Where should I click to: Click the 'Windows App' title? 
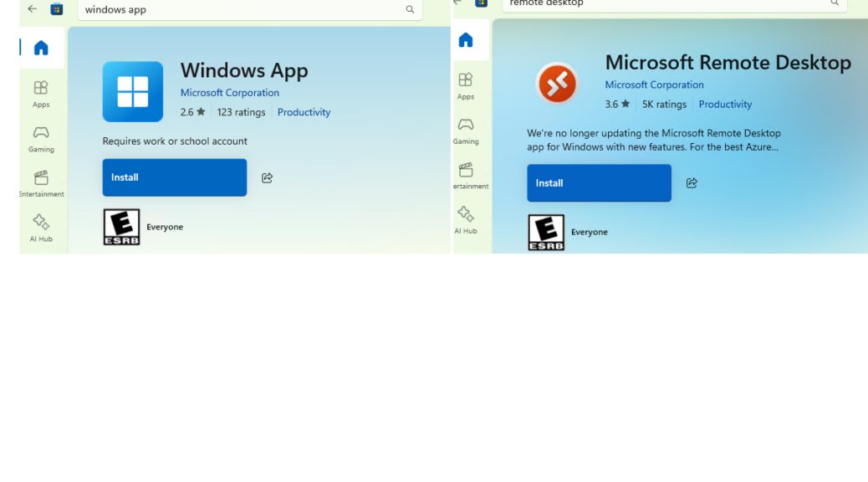coord(244,70)
